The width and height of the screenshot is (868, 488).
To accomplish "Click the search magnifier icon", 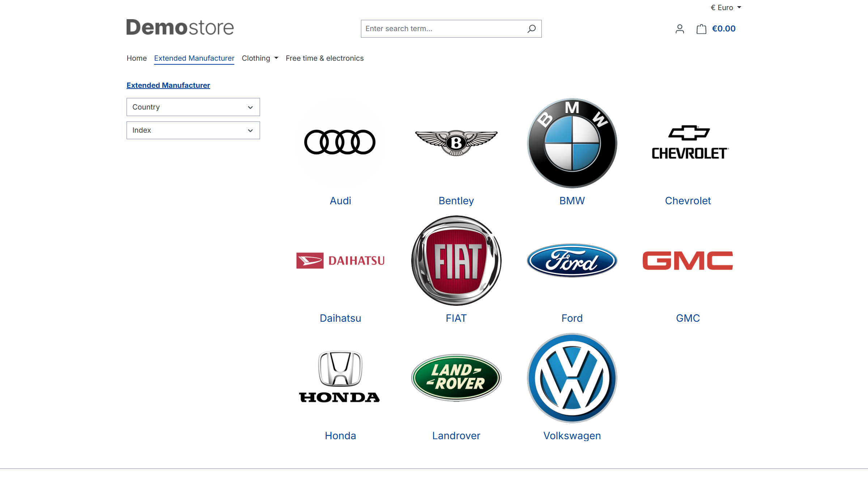I will 531,29.
